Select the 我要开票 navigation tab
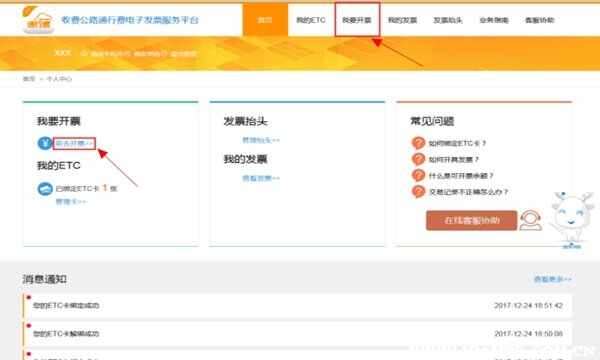This screenshot has height=360, width=600. (357, 20)
